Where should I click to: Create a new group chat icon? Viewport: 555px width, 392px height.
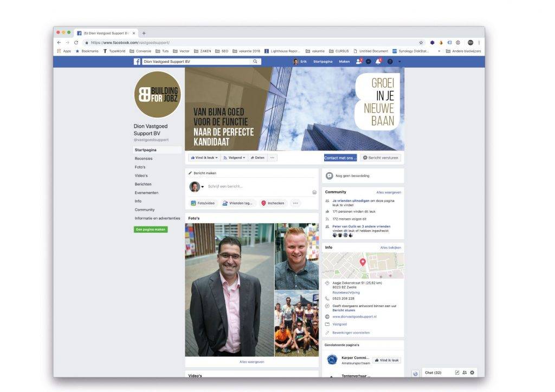[x=464, y=373]
